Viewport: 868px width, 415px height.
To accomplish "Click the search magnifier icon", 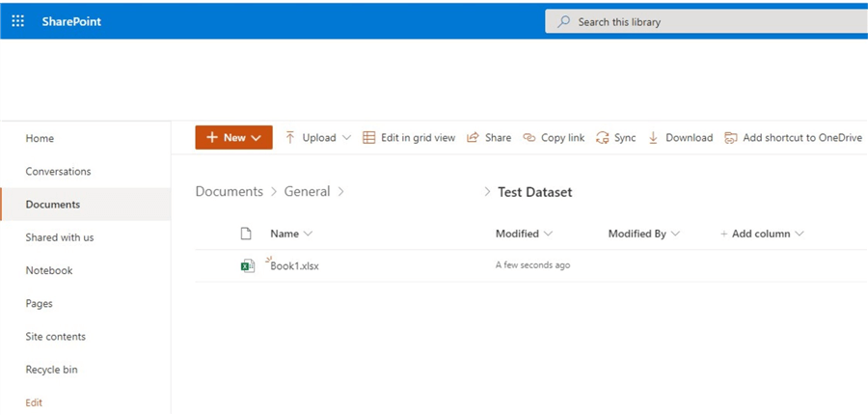I will click(563, 22).
